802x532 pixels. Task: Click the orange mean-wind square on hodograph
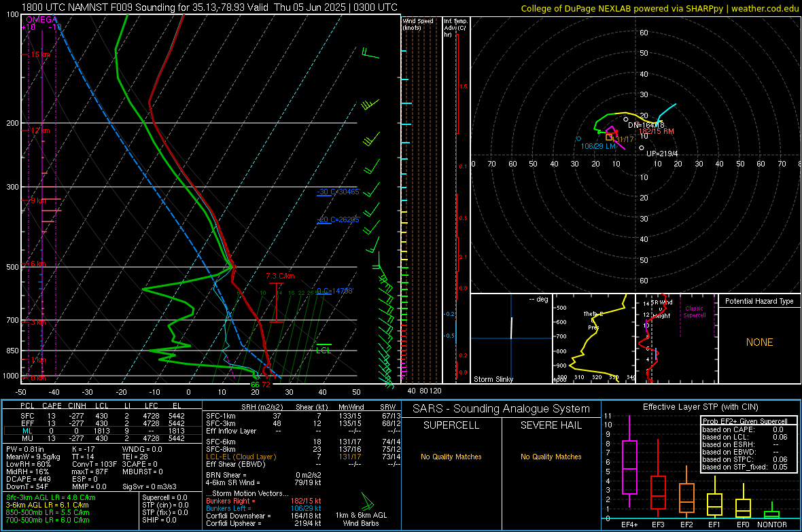[x=609, y=137]
